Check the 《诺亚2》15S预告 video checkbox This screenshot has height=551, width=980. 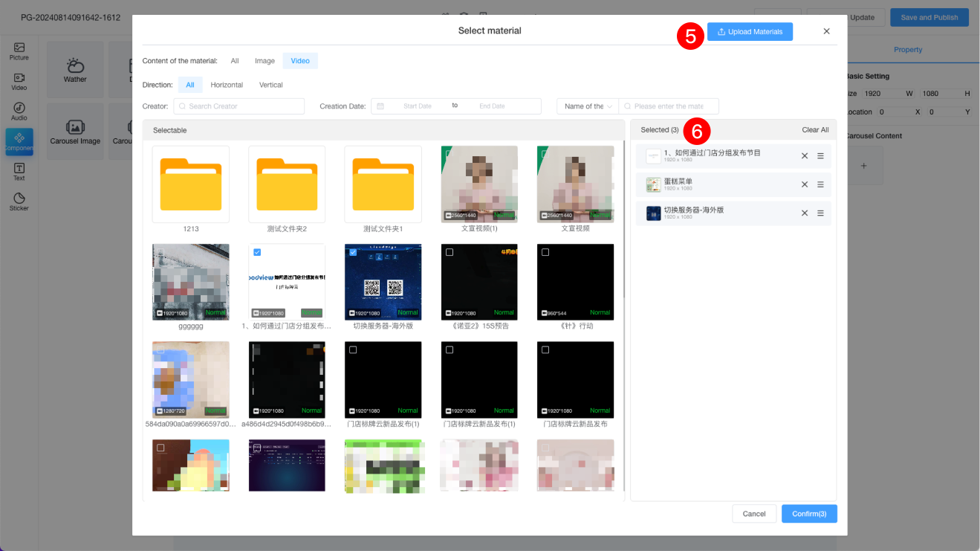click(x=449, y=253)
